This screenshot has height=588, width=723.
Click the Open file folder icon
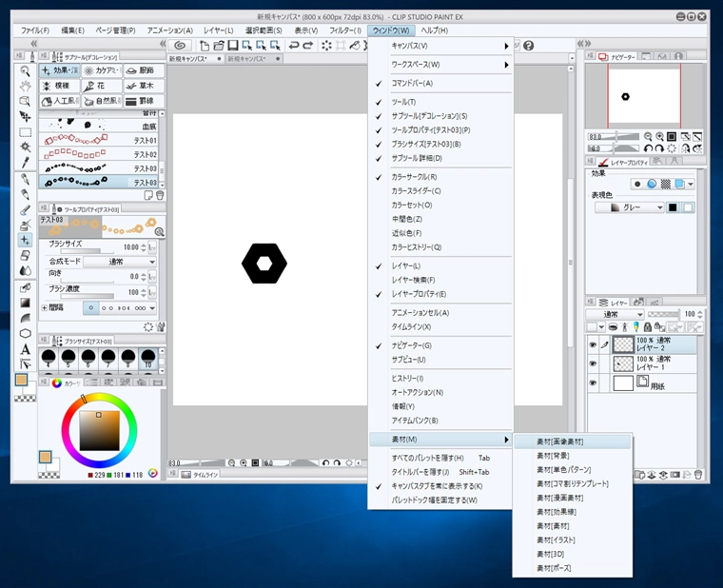tap(219, 46)
